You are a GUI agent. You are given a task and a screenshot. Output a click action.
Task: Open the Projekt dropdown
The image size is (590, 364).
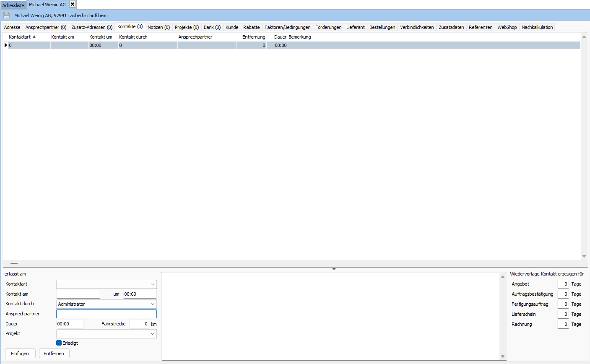(153, 333)
